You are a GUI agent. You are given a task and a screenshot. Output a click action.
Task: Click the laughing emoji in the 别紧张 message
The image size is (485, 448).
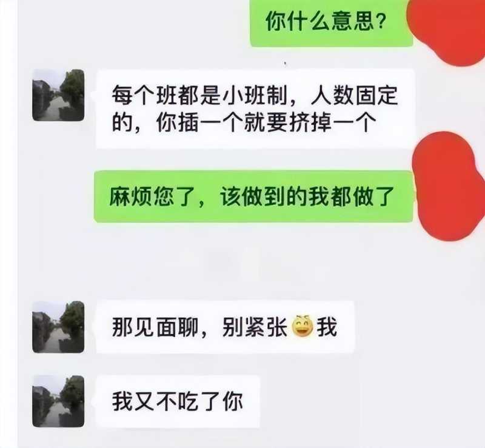pos(303,326)
